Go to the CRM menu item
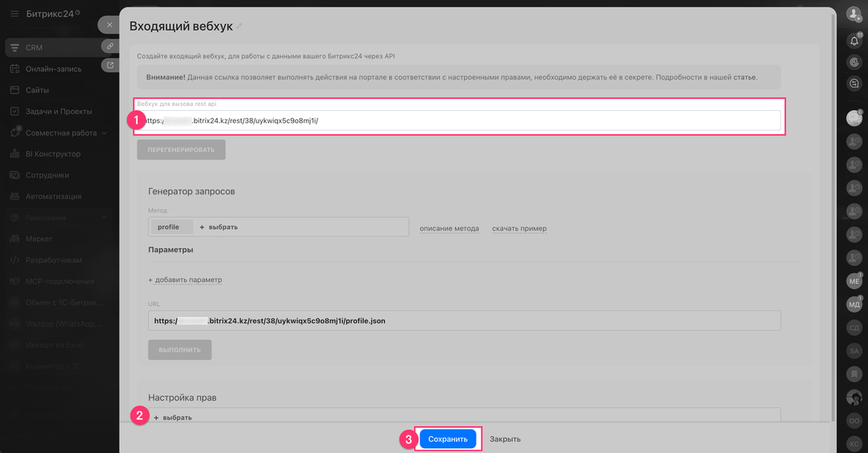The height and width of the screenshot is (453, 868). click(x=34, y=47)
